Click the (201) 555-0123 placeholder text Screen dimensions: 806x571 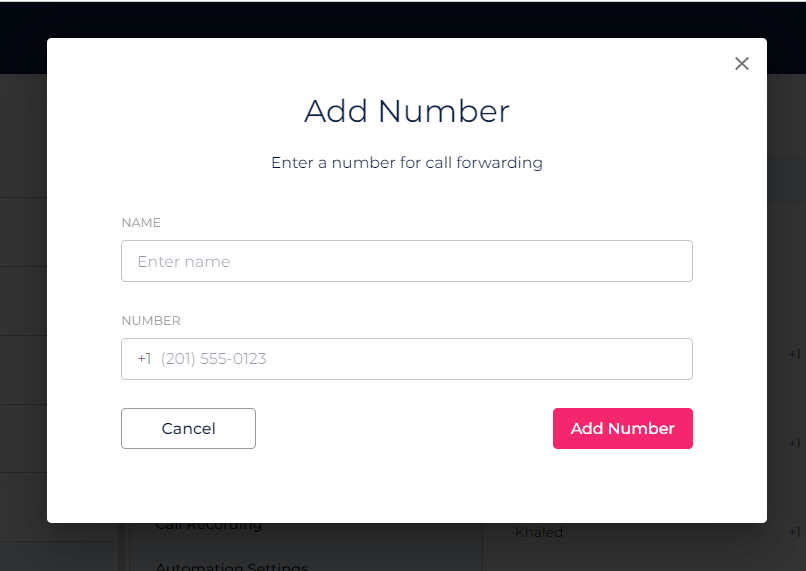214,359
